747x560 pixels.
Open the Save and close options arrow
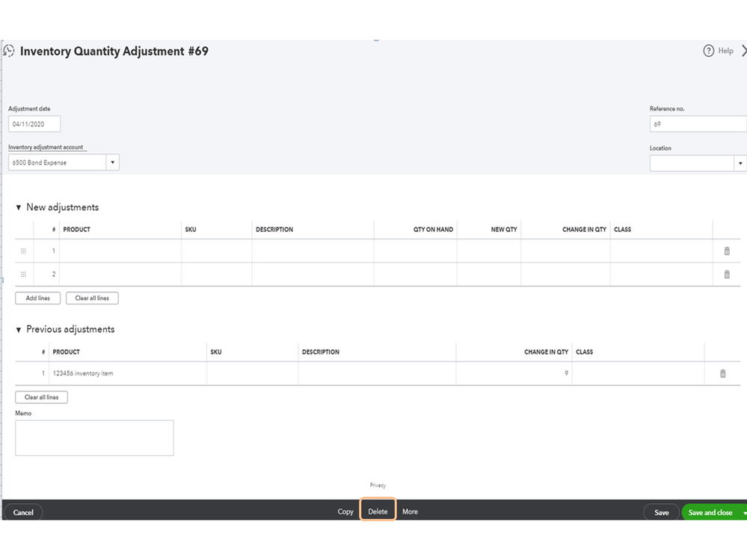click(744, 512)
